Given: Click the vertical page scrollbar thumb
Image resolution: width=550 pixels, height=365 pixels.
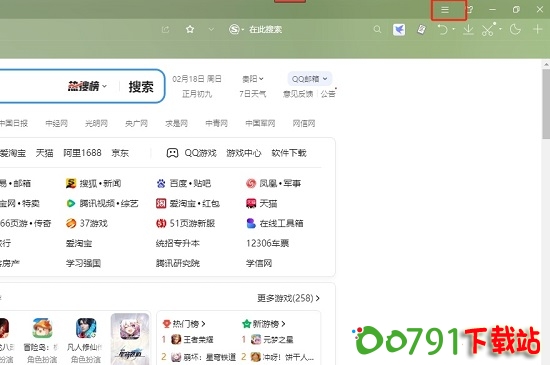Looking at the screenshot, I should pyautogui.click(x=546, y=104).
